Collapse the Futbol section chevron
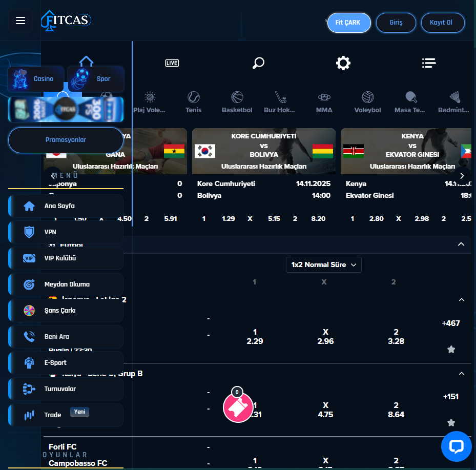The width and height of the screenshot is (476, 470). point(461,244)
